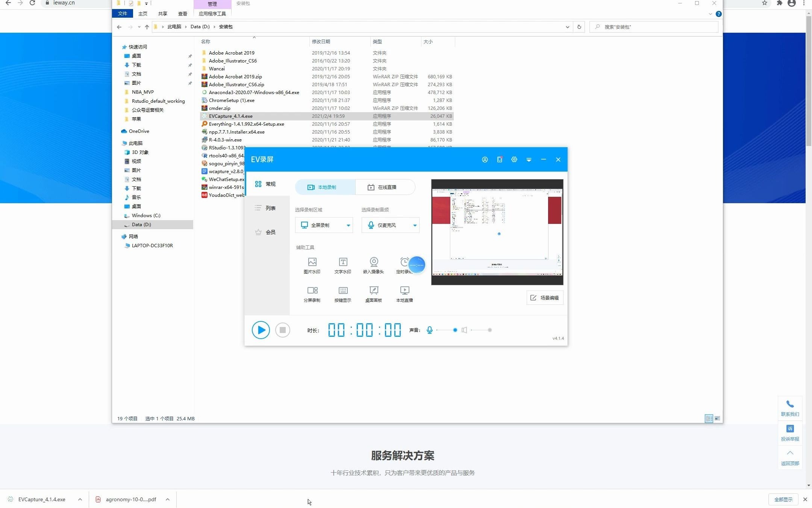
Task: Click 返回顶部 on the webpage sidebar
Action: click(x=790, y=458)
